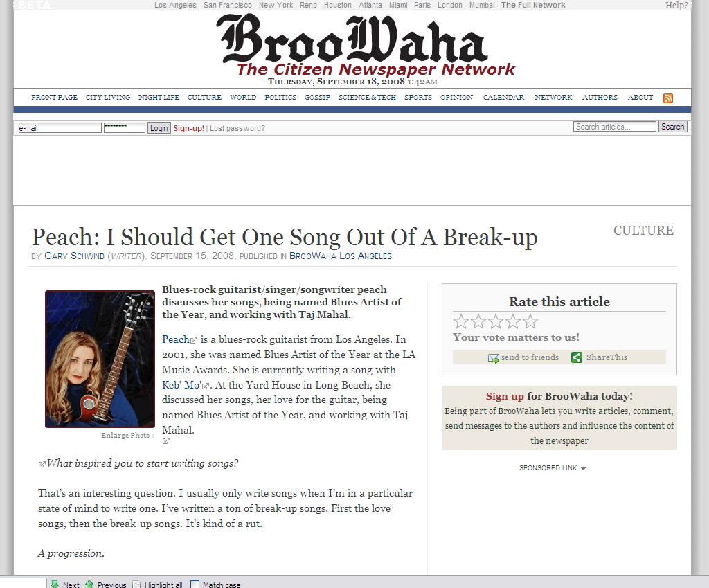The image size is (709, 588).
Task: Open the Network page
Action: pyautogui.click(x=553, y=97)
